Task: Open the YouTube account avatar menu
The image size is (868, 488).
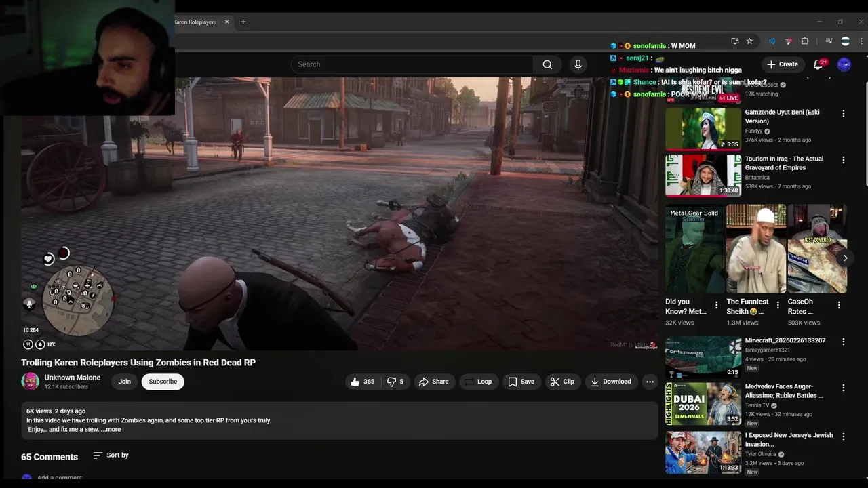Action: tap(844, 64)
